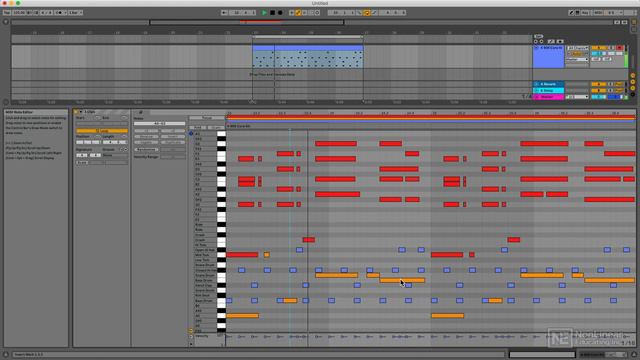Toggle the clip activator square in Clip box

pos(76,111)
